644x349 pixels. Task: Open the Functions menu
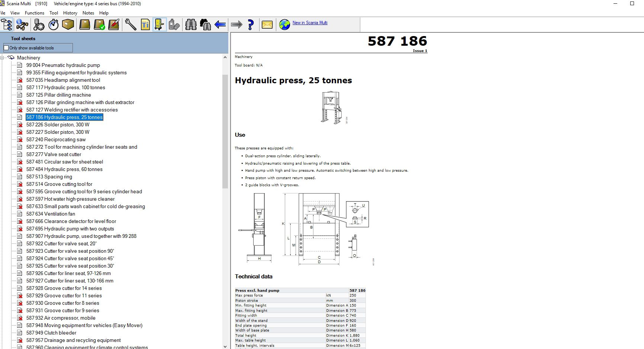tap(35, 13)
